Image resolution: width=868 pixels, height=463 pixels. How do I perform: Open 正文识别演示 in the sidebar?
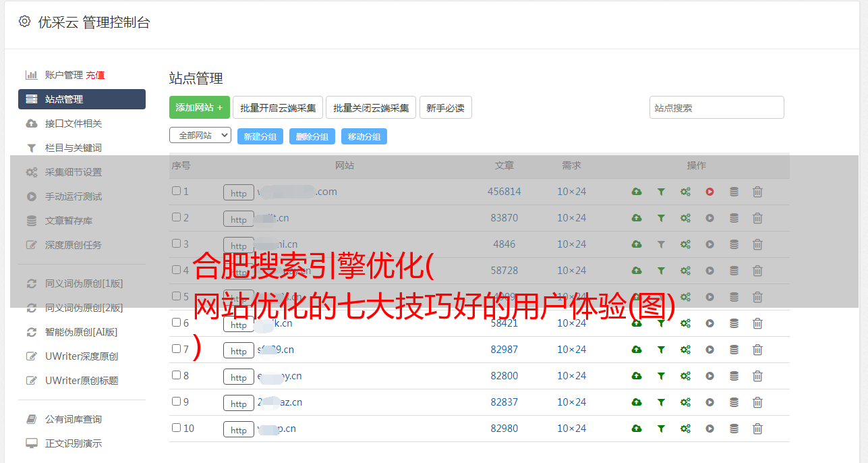coord(74,443)
